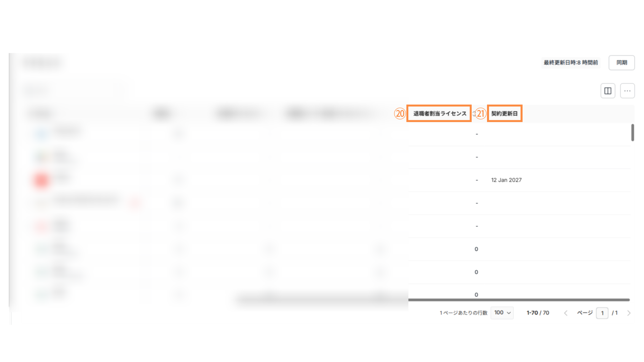
Task: Click the 1-70 / 70 row count text
Action: [x=538, y=313]
